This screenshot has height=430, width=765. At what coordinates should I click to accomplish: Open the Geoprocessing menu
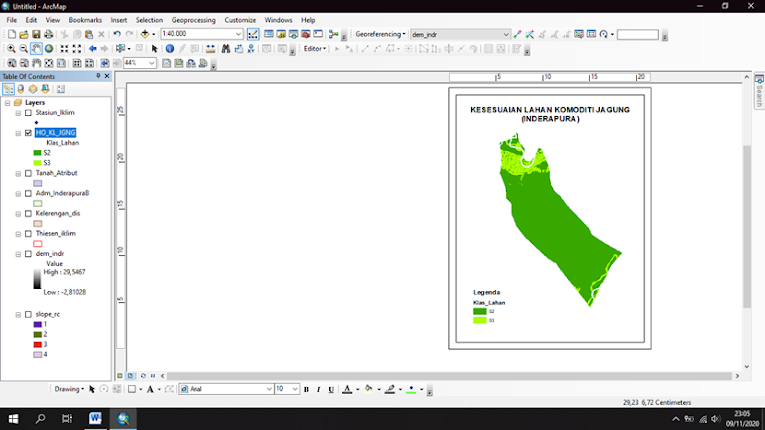(x=194, y=20)
